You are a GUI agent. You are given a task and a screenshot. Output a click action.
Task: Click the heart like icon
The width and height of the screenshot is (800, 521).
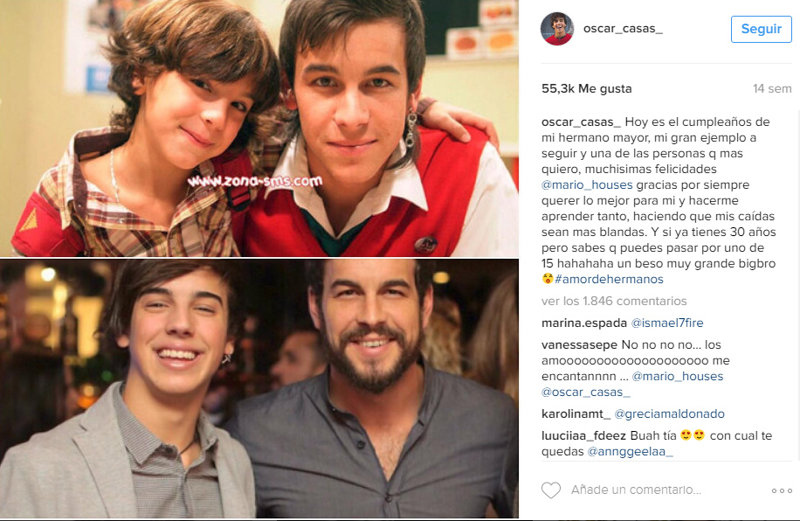click(x=551, y=490)
